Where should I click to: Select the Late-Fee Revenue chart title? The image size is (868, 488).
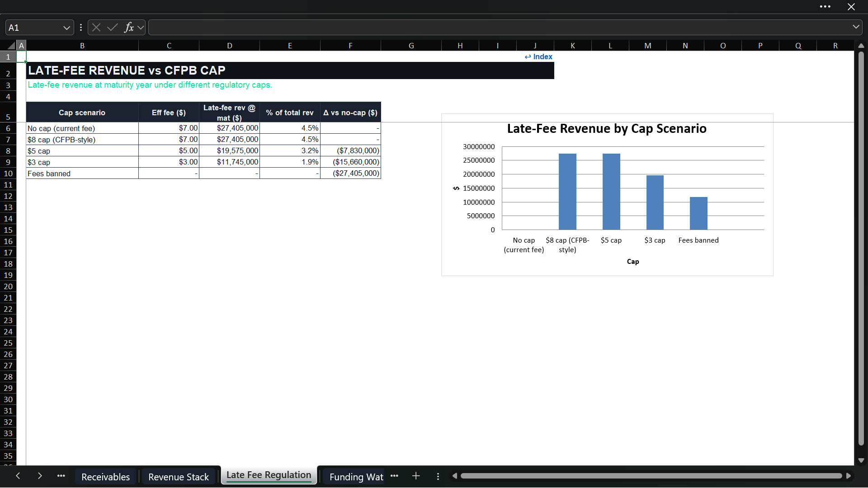click(x=607, y=129)
